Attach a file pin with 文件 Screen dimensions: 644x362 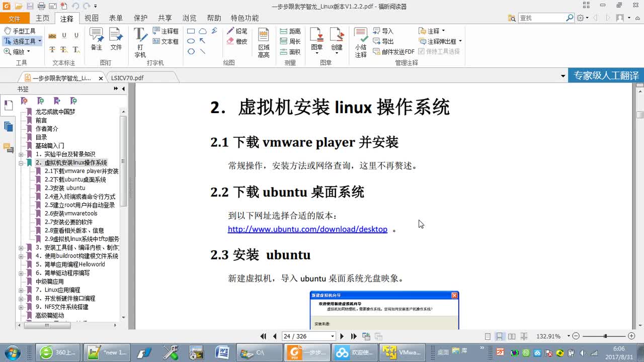click(116, 39)
